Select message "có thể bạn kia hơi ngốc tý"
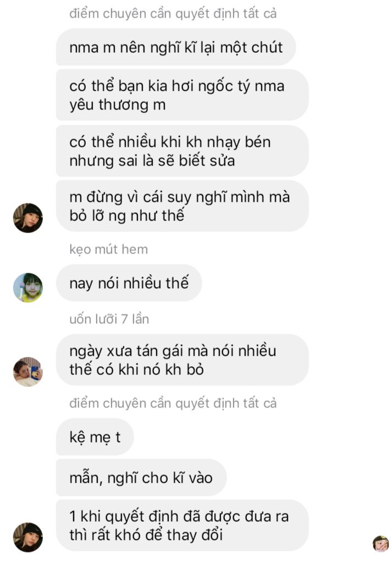 [x=182, y=95]
